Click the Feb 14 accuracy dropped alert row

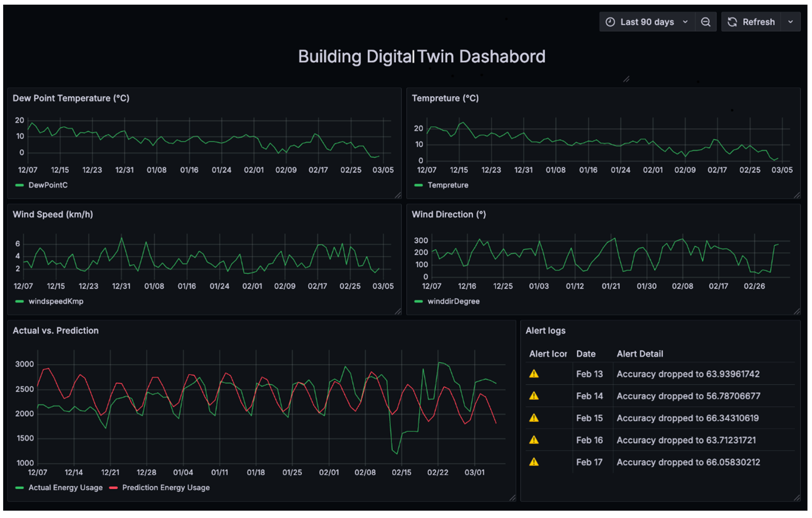[x=688, y=396]
